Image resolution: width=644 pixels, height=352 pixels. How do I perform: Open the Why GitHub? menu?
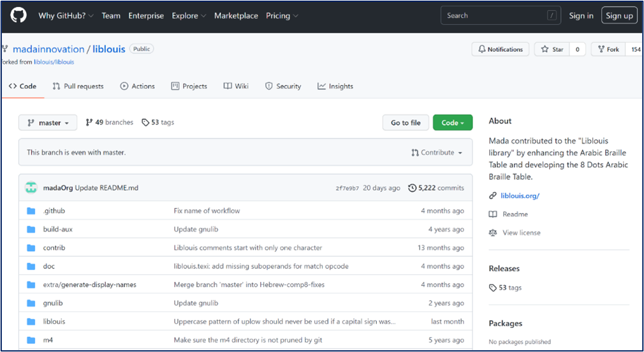click(66, 16)
